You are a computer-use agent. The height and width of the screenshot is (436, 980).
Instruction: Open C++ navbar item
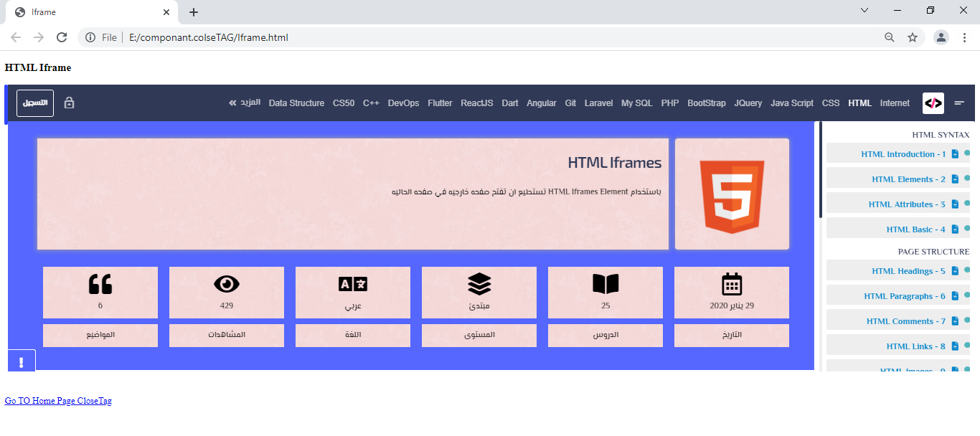pos(371,103)
